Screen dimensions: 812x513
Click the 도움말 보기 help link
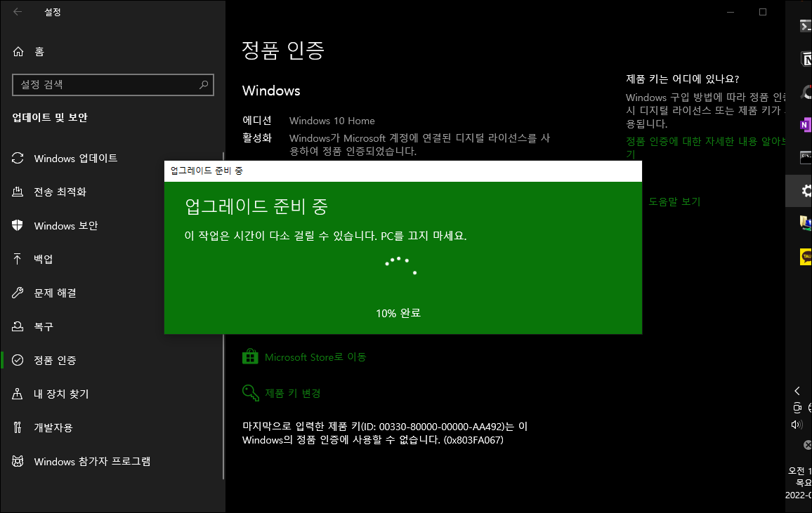tap(674, 201)
